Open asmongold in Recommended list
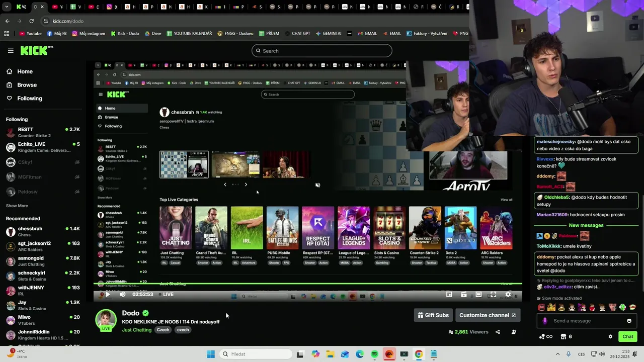Screen dimensions: 644x362 pos(43,261)
